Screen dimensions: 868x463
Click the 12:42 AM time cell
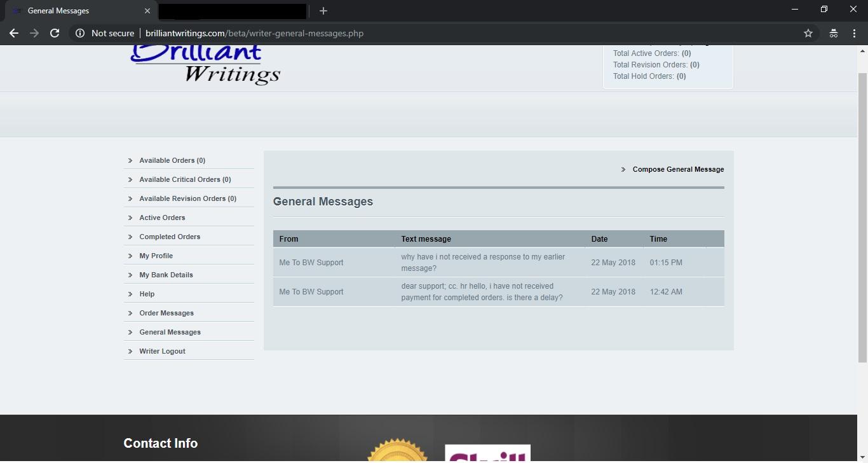click(x=666, y=292)
